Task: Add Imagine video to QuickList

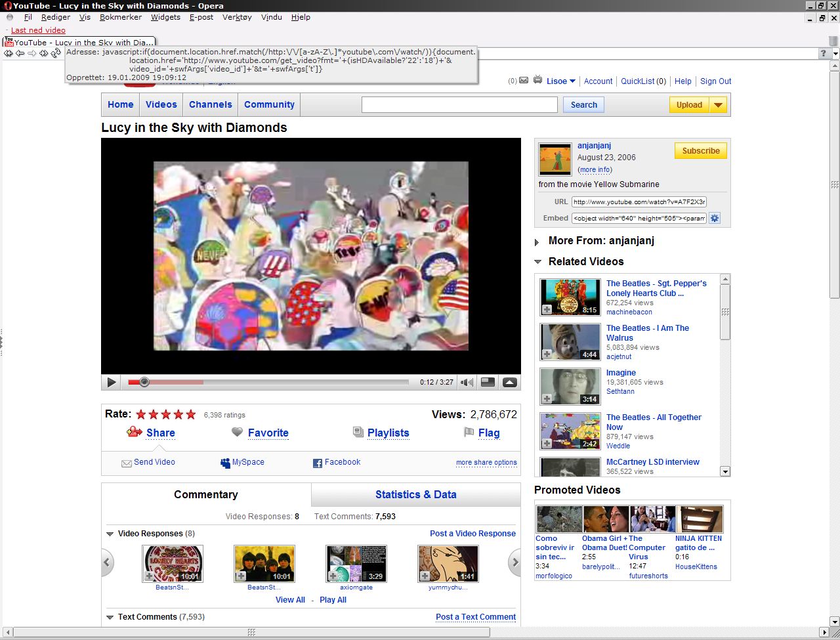Action: point(547,399)
